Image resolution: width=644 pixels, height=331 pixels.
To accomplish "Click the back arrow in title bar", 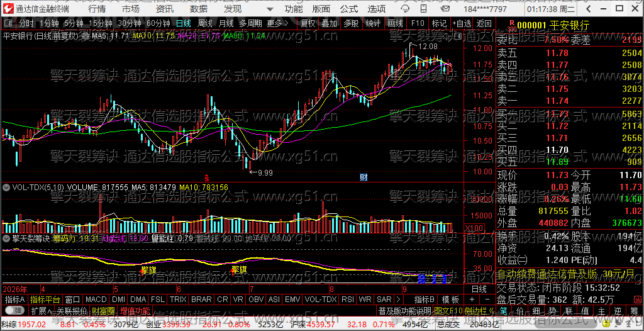I will point(590,9).
